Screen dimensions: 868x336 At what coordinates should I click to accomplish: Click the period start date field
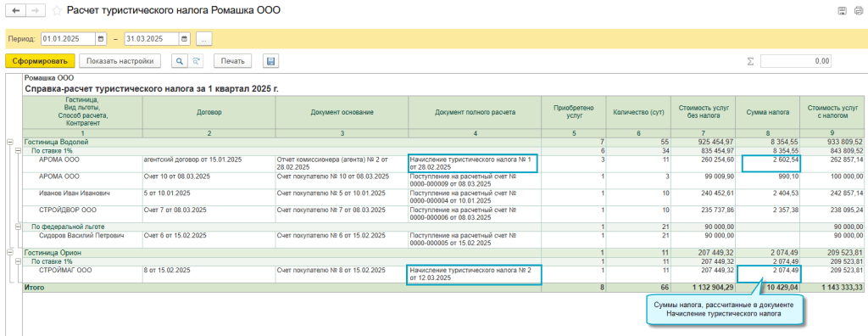pyautogui.click(x=69, y=39)
